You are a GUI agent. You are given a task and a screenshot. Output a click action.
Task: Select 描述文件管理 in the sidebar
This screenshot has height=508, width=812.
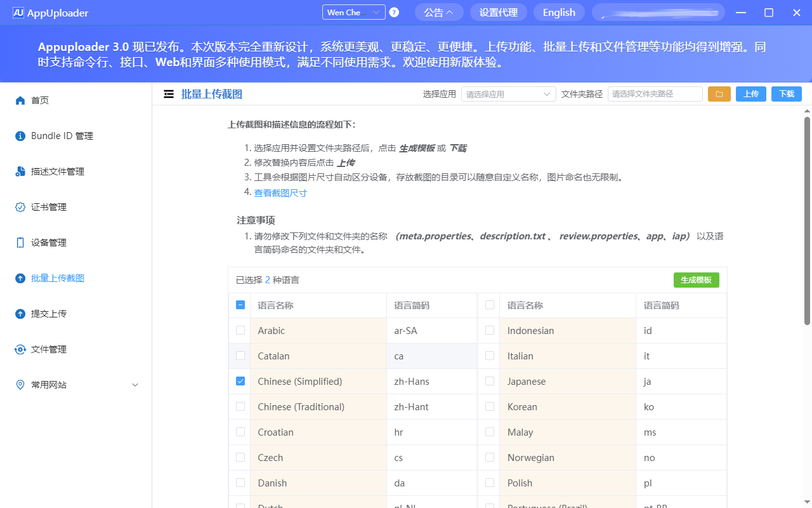point(20,171)
